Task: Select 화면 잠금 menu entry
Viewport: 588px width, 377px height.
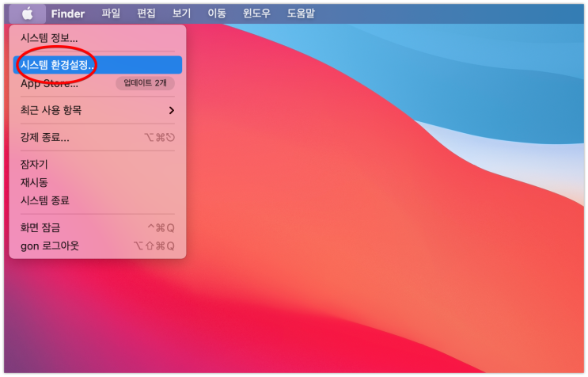Action: coord(97,227)
